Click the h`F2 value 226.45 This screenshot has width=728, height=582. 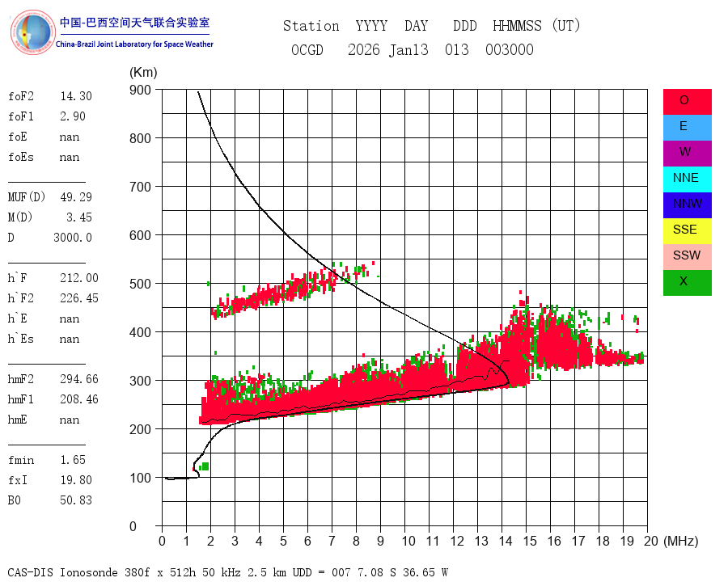(79, 298)
